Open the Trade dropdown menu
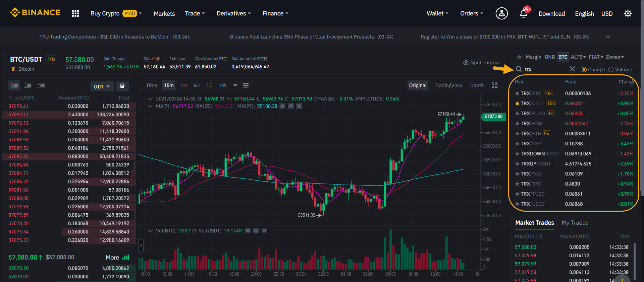Screen dimensions: 644x282 pos(195,13)
